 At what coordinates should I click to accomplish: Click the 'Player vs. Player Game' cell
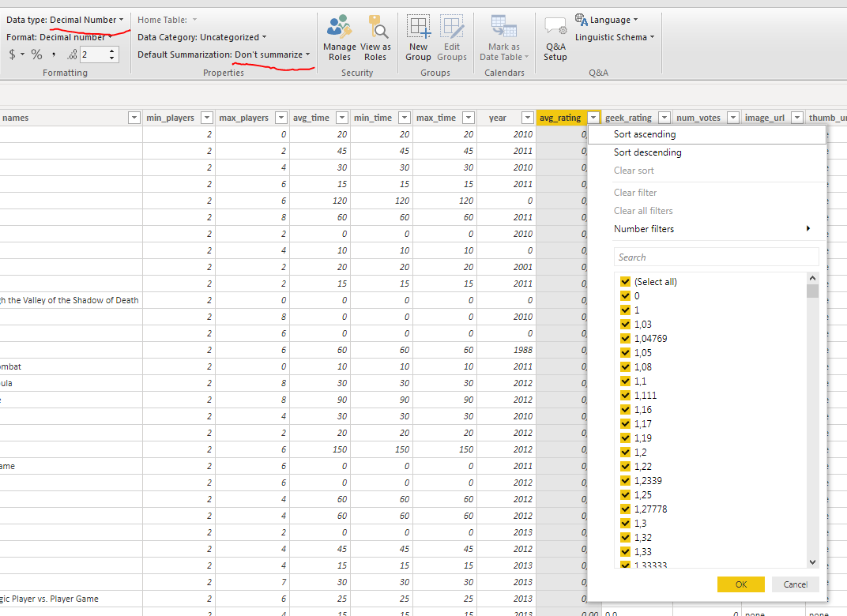(x=71, y=599)
